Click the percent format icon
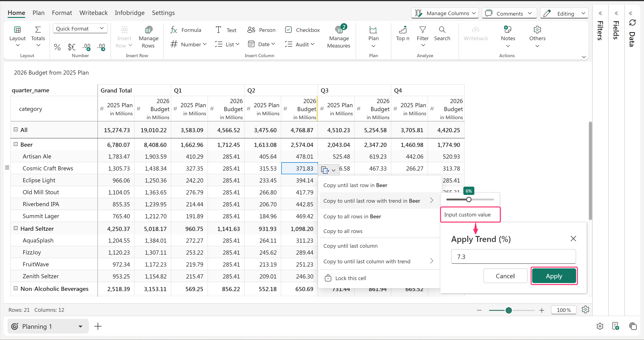The height and width of the screenshot is (340, 644). (x=57, y=47)
